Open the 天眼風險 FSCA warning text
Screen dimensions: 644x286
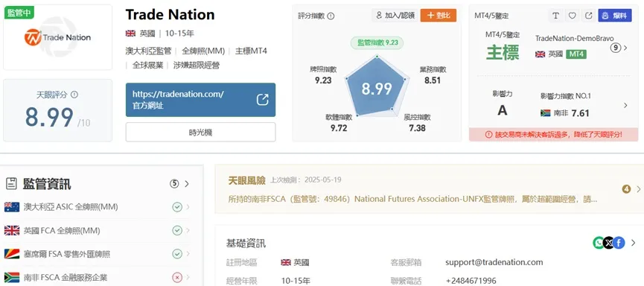point(412,200)
